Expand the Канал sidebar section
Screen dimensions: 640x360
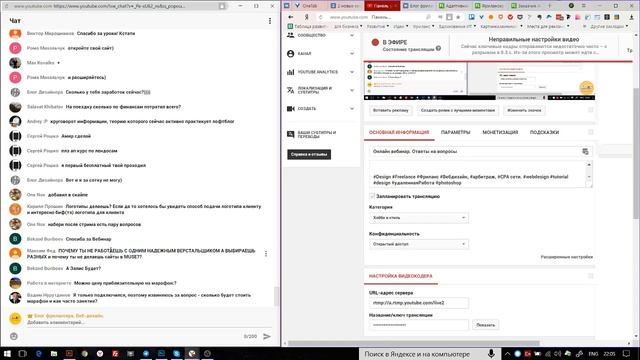pyautogui.click(x=352, y=53)
